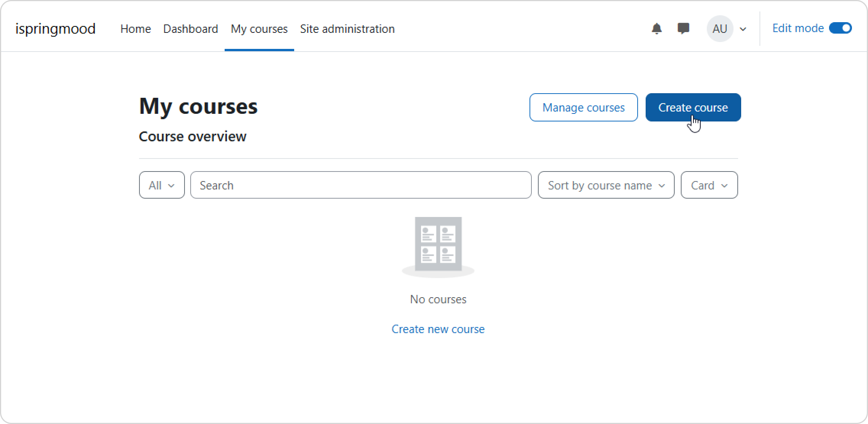Open Site administration menu

click(347, 29)
